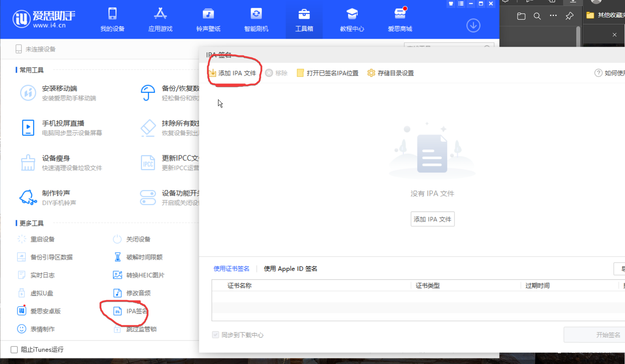Open the title bar list menu icon
Screen dimensions: 625x364
461,4
